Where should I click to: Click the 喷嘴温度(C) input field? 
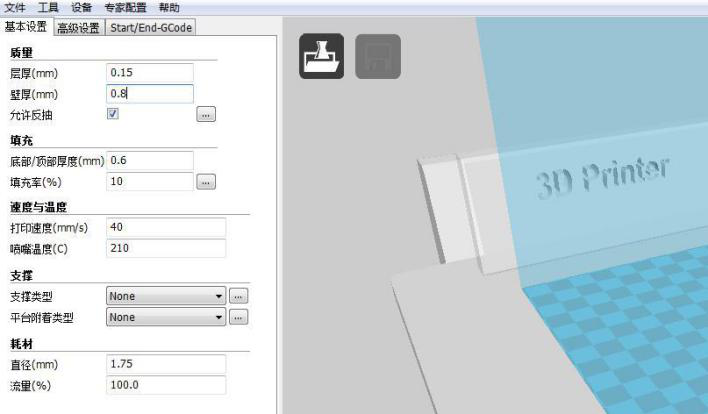click(x=165, y=248)
